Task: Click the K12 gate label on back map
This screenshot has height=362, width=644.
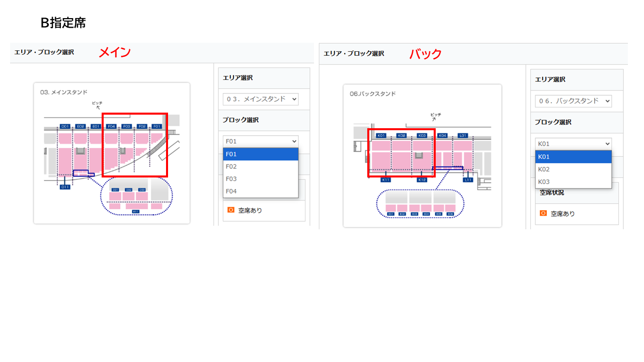Action: click(x=422, y=179)
